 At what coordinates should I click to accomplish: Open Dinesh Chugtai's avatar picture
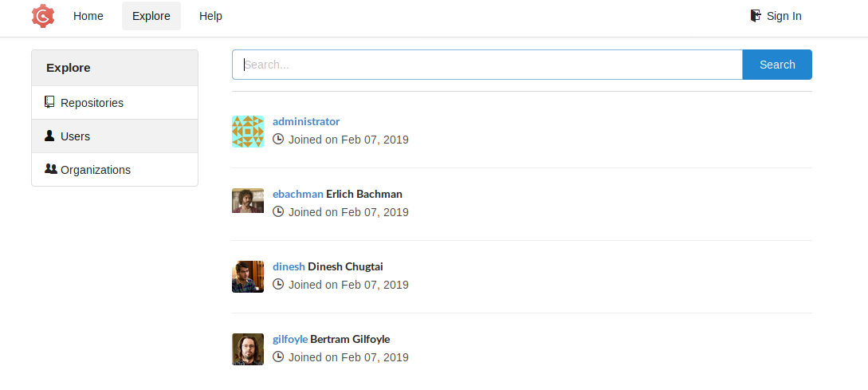pos(248,277)
